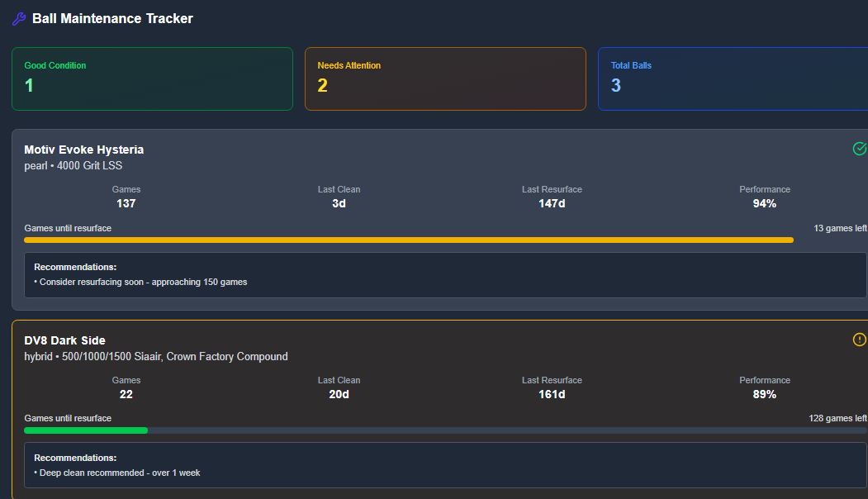Screen dimensions: 868x499
Task: Click the 89% Performance stat on DV8
Action: tap(764, 394)
